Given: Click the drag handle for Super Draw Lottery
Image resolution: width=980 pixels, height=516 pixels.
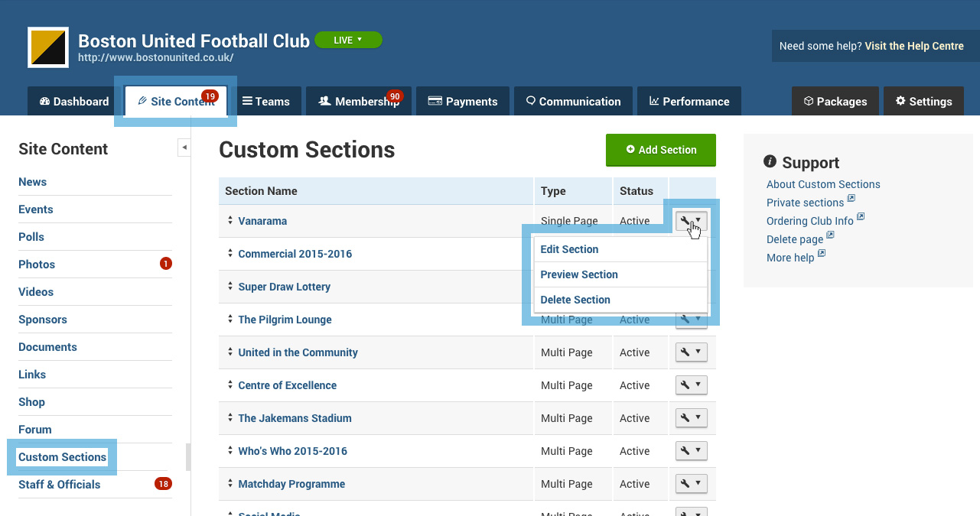Looking at the screenshot, I should 230,286.
